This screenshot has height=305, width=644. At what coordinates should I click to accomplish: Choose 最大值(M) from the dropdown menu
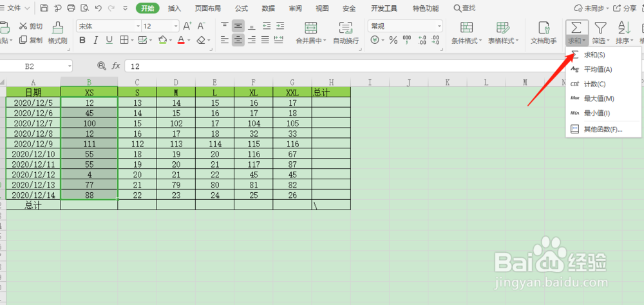pos(603,98)
